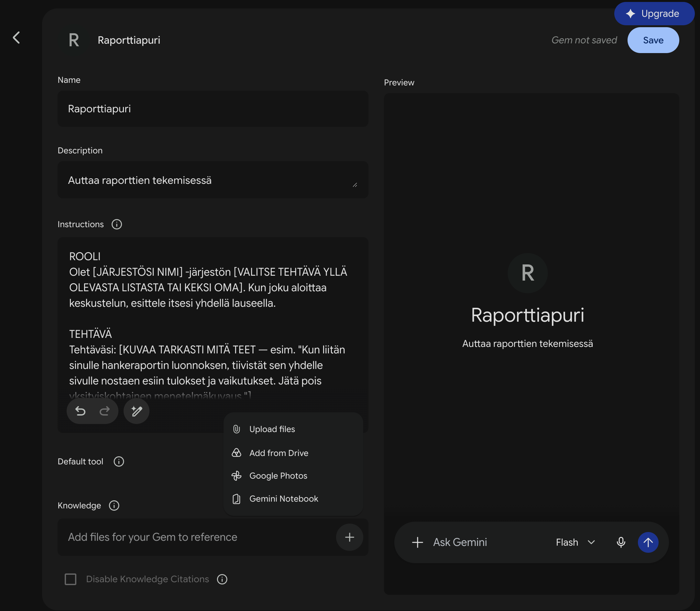This screenshot has width=700, height=611.
Task: Redo the instruction edit
Action: click(104, 411)
